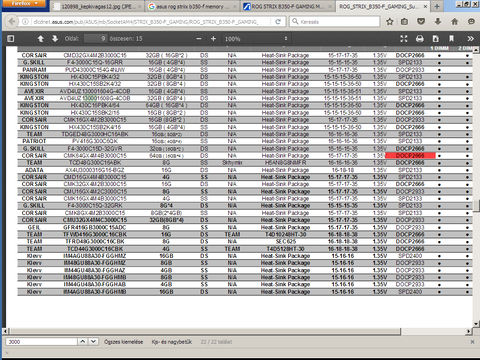Click part number CMK64GX4M4B3000C15
480x360 pixels.
95,156
